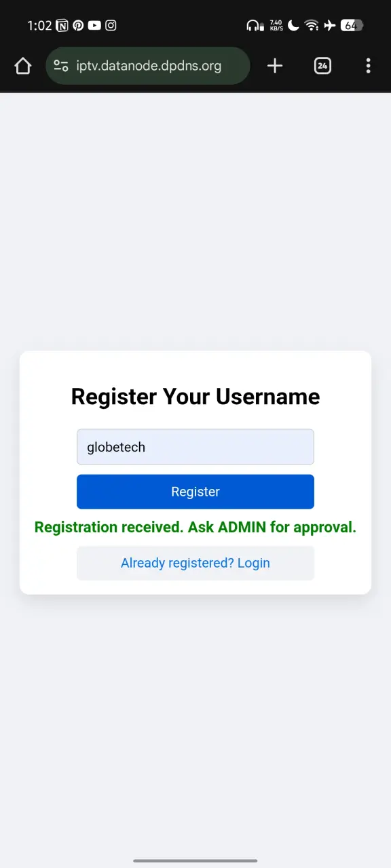Open site settings icon in address bar
Viewport: 391px width, 868px height.
tap(61, 66)
